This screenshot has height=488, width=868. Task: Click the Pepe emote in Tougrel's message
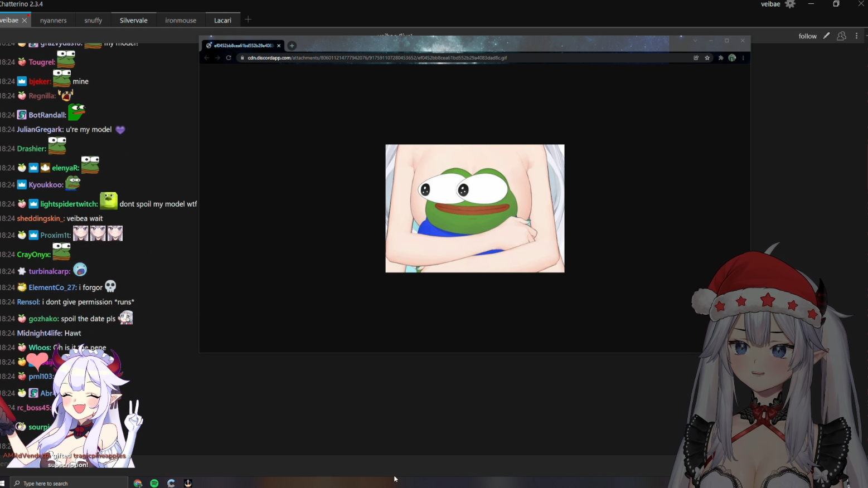[x=66, y=58]
